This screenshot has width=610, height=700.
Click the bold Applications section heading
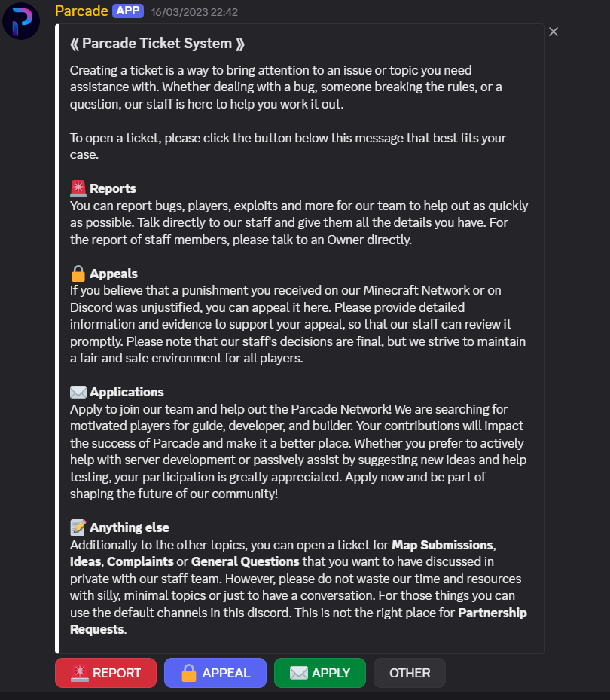point(127,392)
